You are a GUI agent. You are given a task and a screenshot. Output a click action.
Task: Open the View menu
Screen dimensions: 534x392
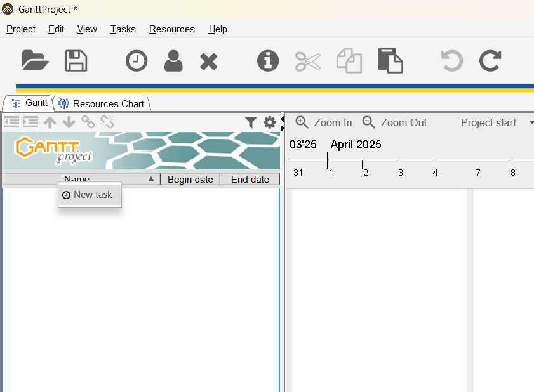click(x=87, y=29)
